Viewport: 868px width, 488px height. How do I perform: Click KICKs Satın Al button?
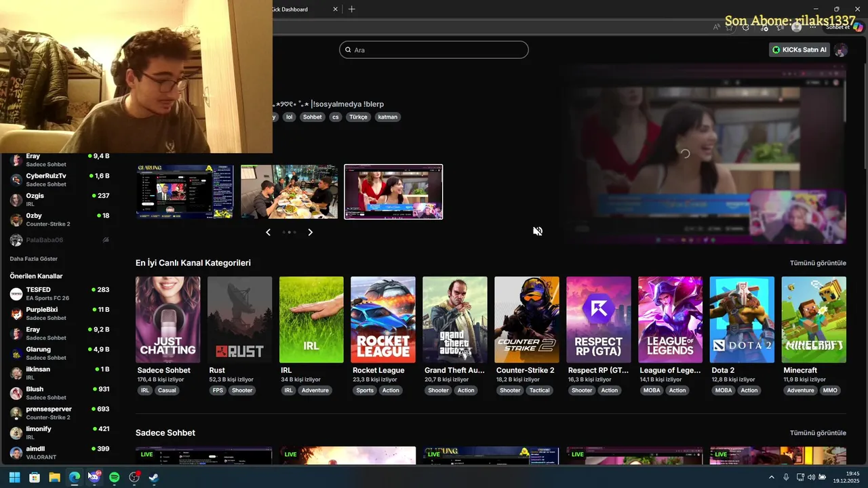pyautogui.click(x=800, y=49)
